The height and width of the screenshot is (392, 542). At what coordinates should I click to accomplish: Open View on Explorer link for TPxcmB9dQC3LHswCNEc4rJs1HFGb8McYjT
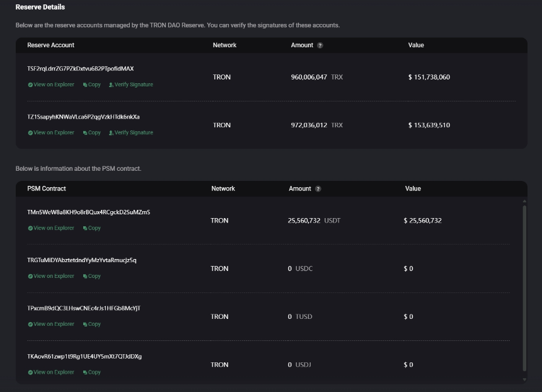point(54,324)
